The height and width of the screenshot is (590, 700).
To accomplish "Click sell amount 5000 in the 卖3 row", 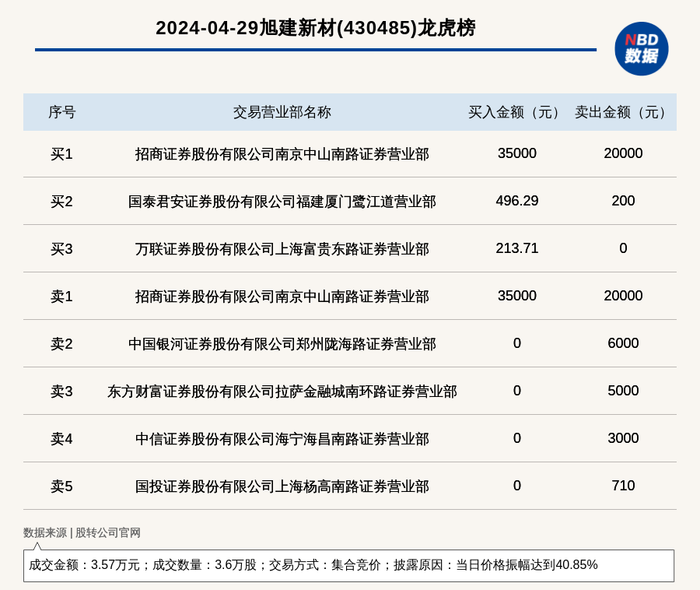I will click(623, 391).
